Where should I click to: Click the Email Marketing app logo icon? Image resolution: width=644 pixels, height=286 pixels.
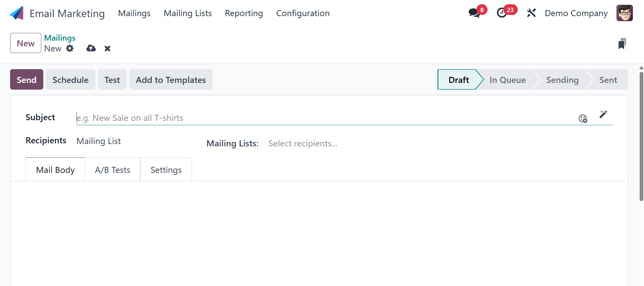click(x=16, y=13)
